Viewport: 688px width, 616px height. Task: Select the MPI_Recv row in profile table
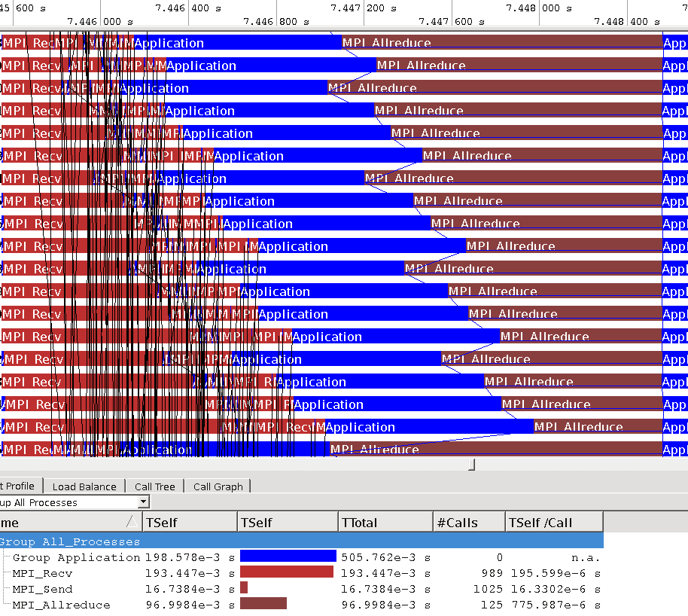click(301, 573)
